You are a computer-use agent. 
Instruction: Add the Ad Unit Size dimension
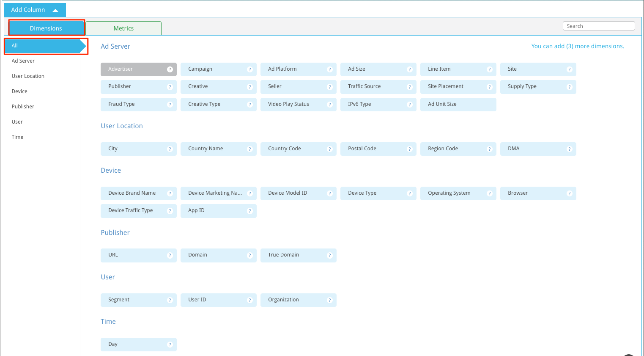point(458,105)
